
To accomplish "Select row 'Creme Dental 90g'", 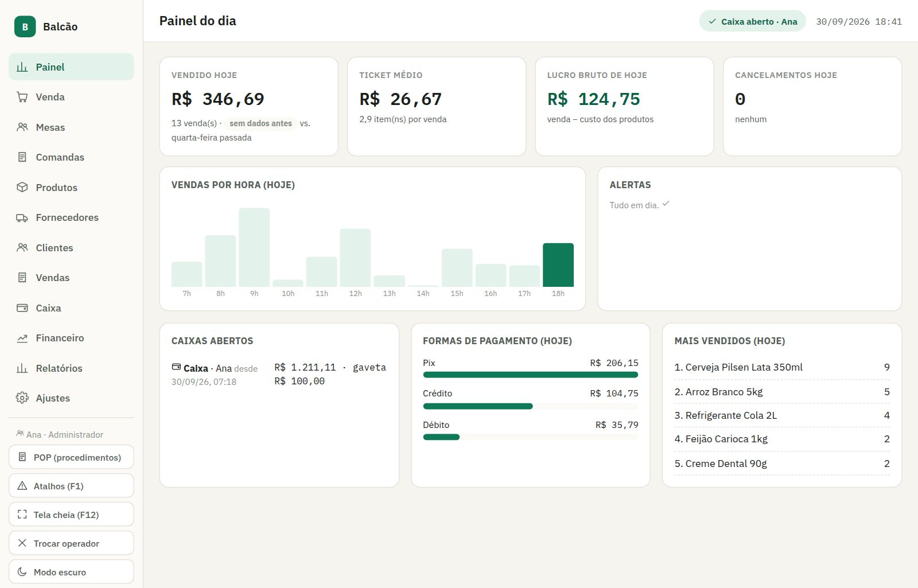I will pyautogui.click(x=782, y=464).
